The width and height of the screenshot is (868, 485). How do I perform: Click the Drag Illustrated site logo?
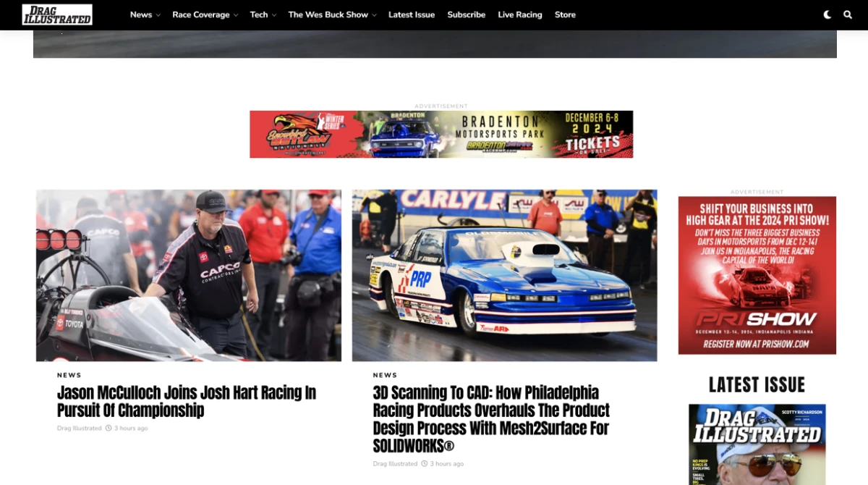coord(57,14)
